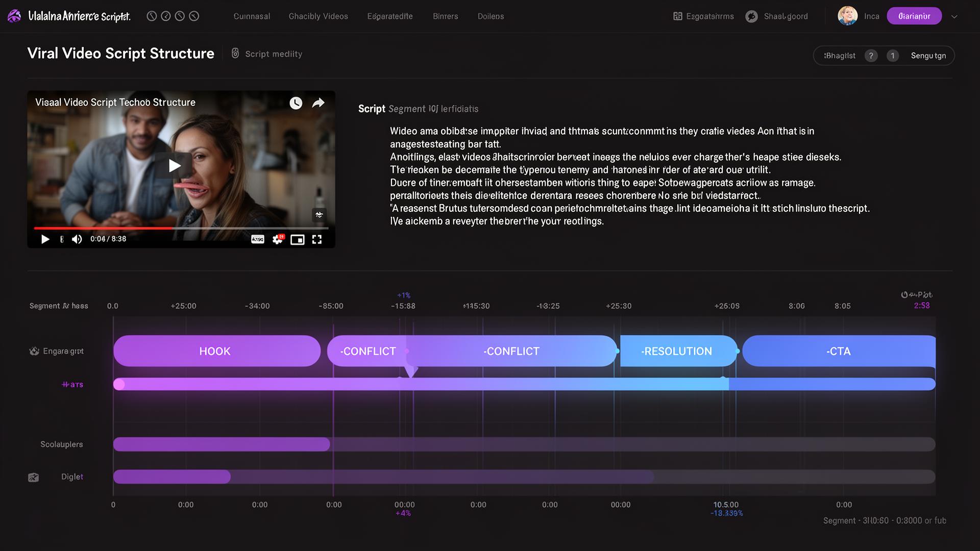Image resolution: width=980 pixels, height=551 pixels.
Task: Toggle closed captions on video player
Action: pos(258,239)
